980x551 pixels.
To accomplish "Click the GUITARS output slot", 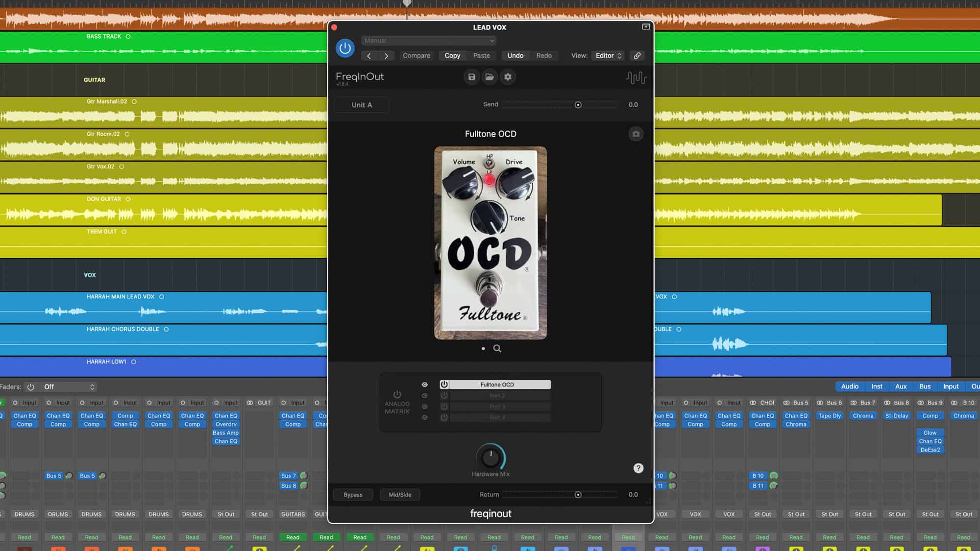I will tap(293, 514).
